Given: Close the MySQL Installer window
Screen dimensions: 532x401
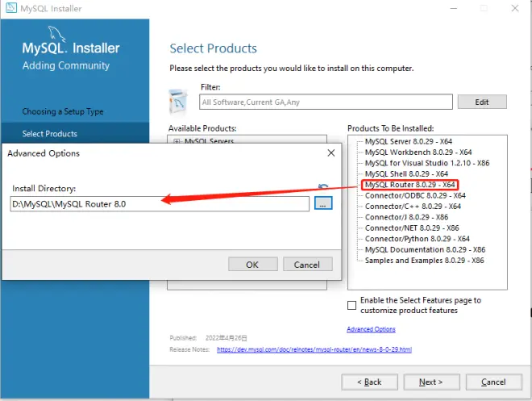Looking at the screenshot, I should coord(515,8).
